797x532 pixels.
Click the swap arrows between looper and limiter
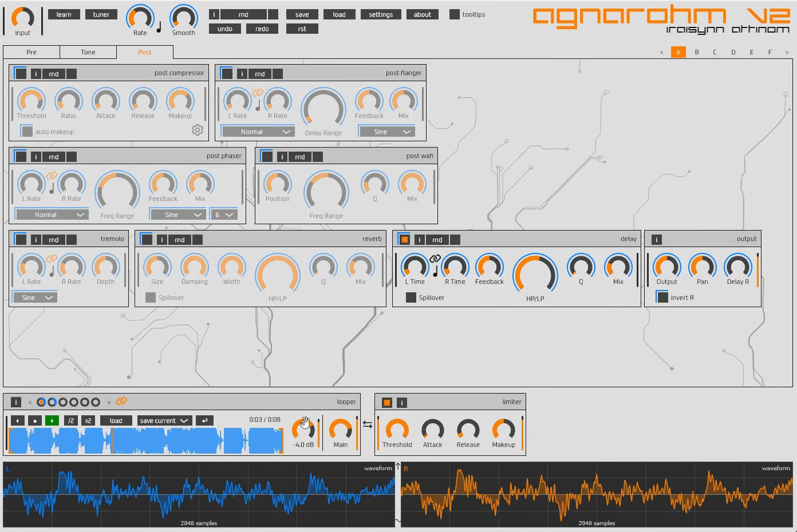(368, 424)
